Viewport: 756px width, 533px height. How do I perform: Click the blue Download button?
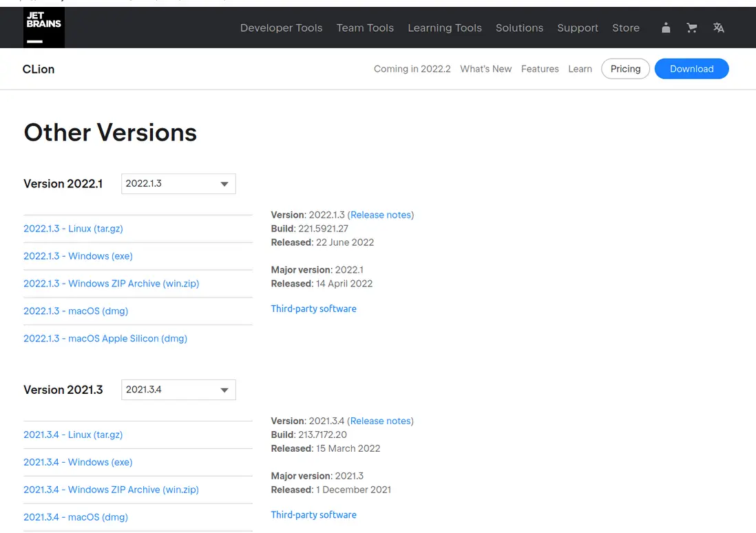(x=691, y=69)
